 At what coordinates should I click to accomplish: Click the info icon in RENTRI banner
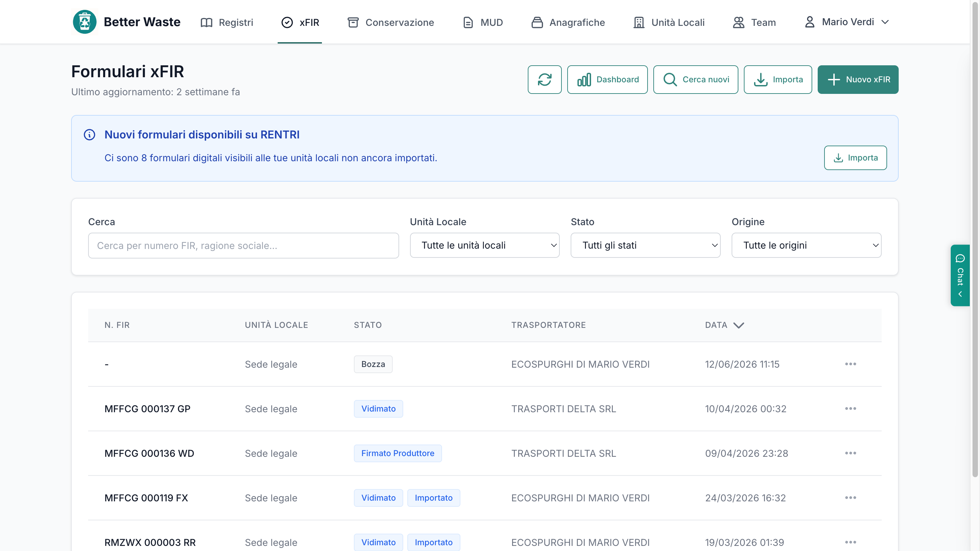click(89, 135)
